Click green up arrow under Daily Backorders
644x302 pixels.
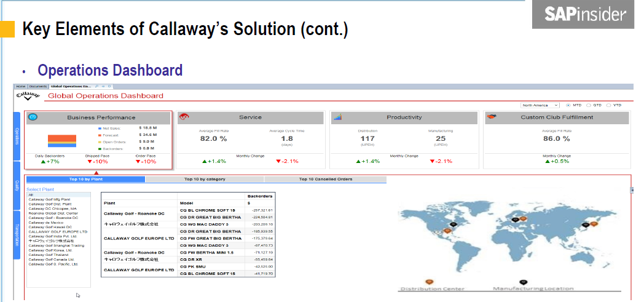pyautogui.click(x=43, y=162)
